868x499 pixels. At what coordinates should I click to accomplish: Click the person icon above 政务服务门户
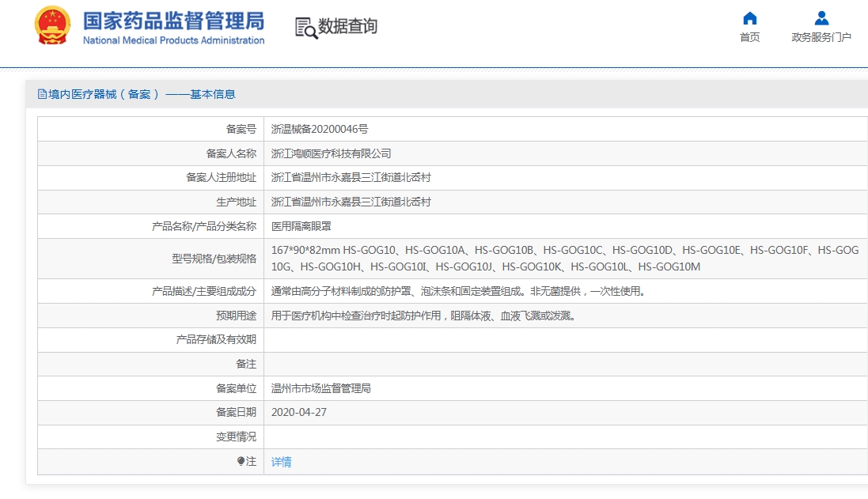(821, 18)
